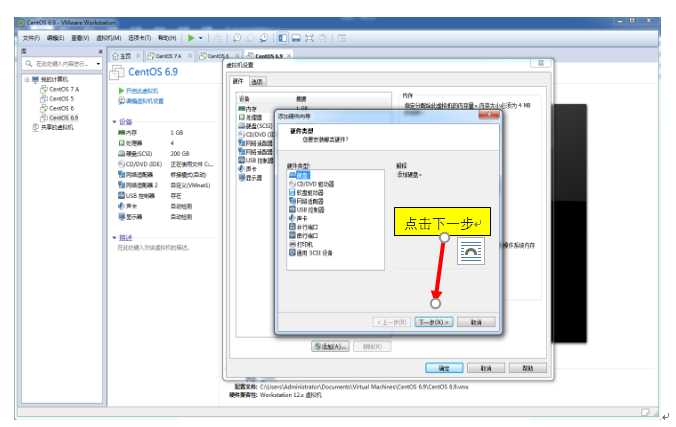
Task: Open the 编辑(E) menu
Action: click(x=55, y=38)
